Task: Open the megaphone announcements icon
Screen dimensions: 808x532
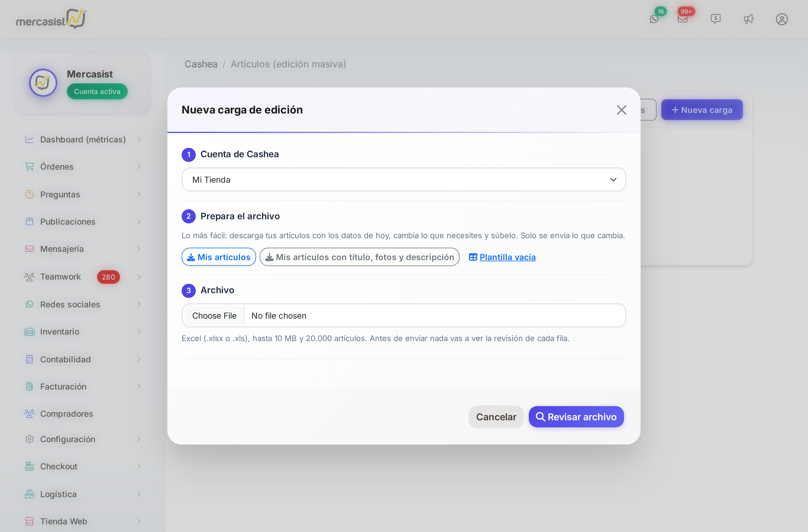Action: tap(749, 19)
